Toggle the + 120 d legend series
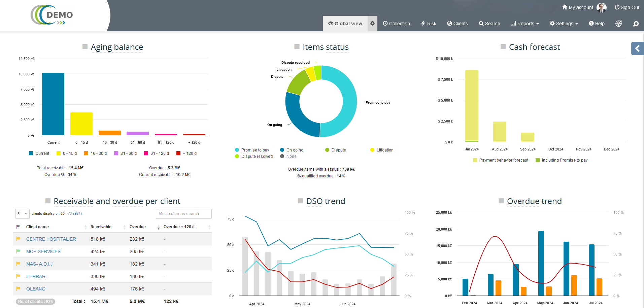The image size is (644, 308). (x=187, y=153)
